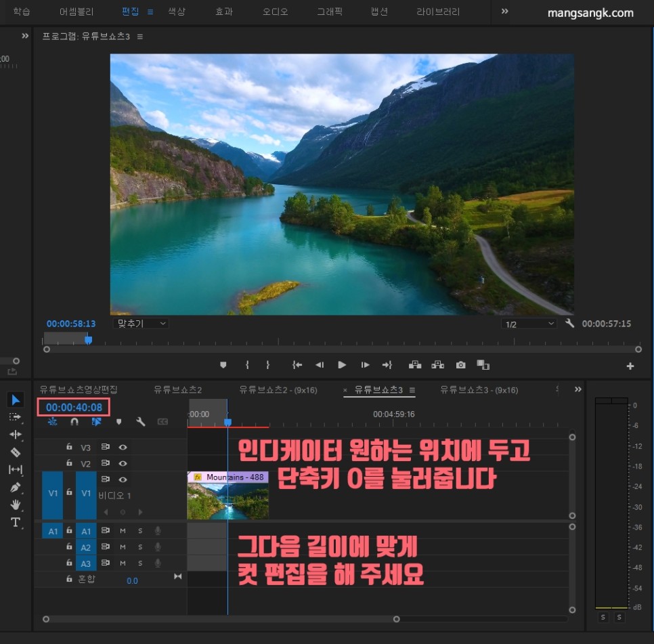
Task: Enable Solo on track A1
Action: pyautogui.click(x=140, y=530)
